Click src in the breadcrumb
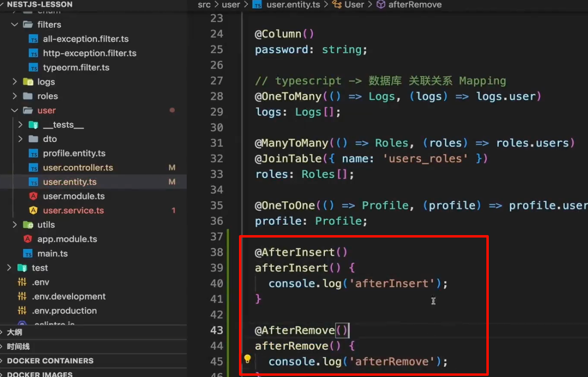Viewport: 588px width, 377px height. [x=204, y=5]
